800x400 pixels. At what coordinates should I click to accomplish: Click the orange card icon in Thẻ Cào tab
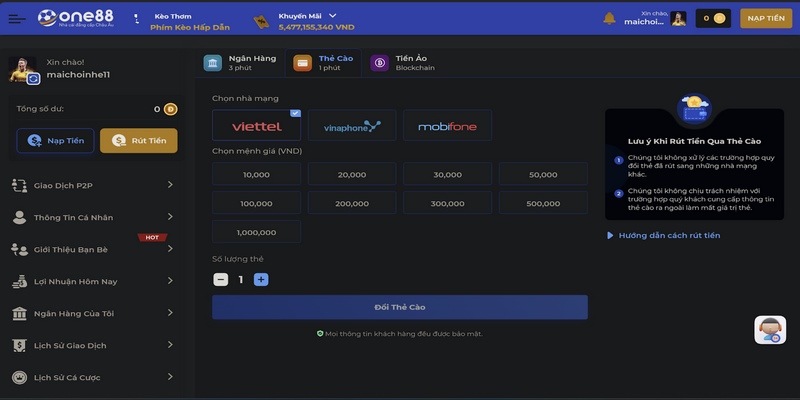[x=303, y=63]
